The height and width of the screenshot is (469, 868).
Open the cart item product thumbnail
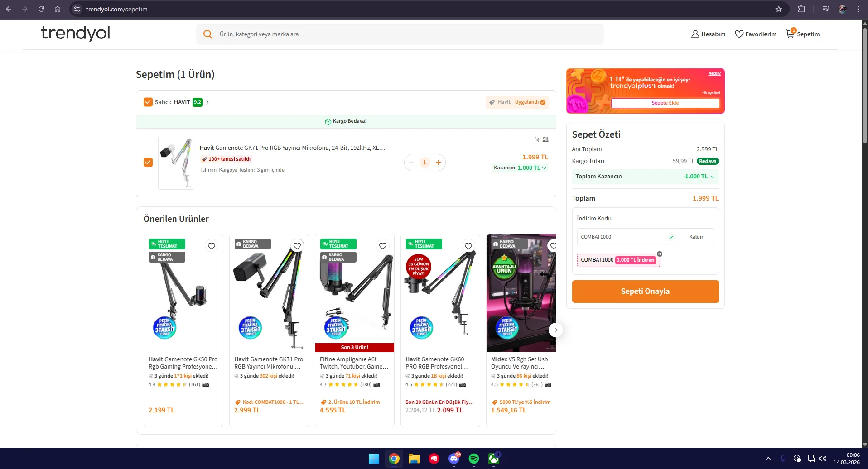click(176, 163)
